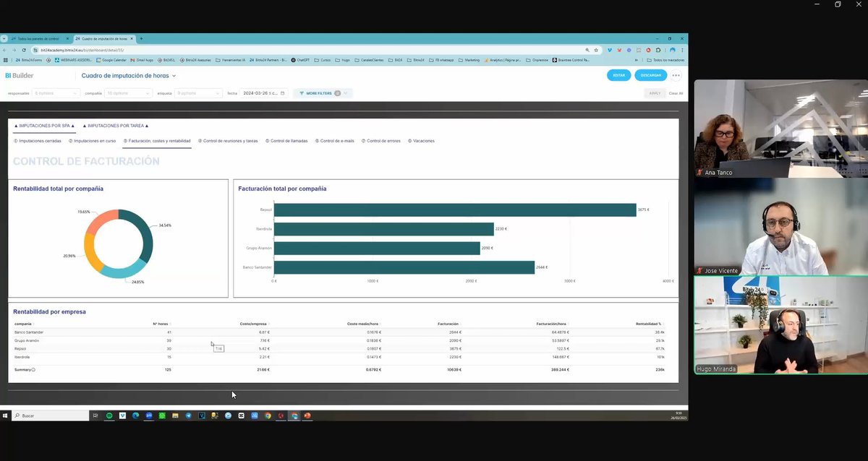
Task: Open the Imputaciones en curso tab
Action: (x=93, y=141)
